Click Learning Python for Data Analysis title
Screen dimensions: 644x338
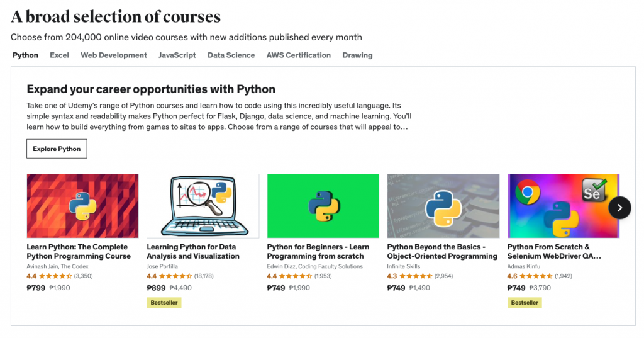click(194, 252)
